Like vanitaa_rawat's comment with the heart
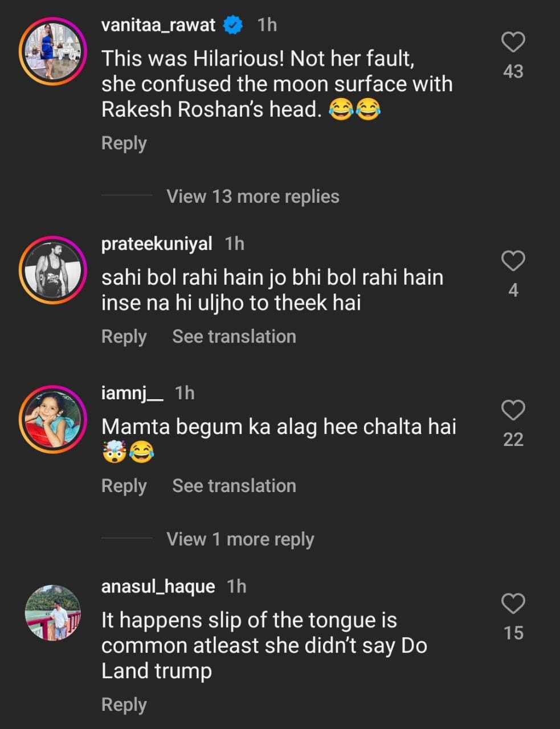560x729 pixels. click(x=513, y=42)
